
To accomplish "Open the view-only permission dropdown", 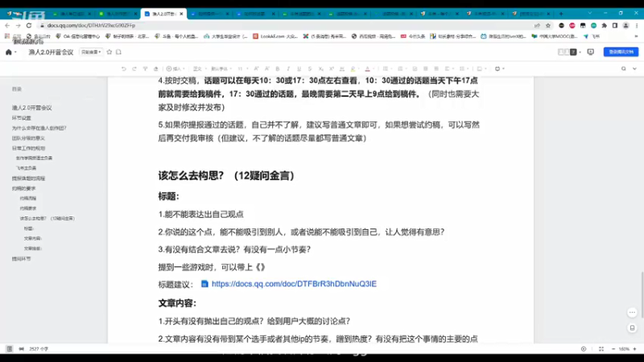I will click(91, 52).
